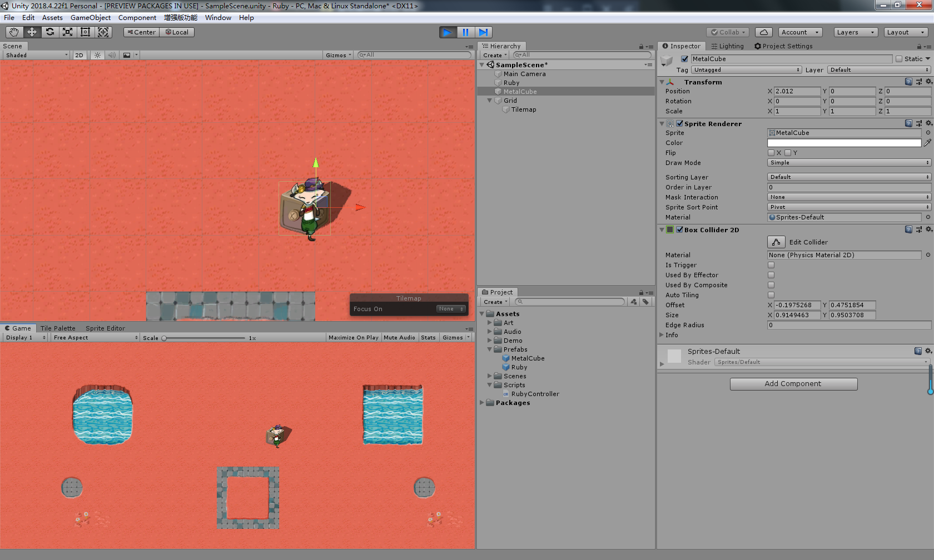Open Sorting Layer dropdown

849,177
